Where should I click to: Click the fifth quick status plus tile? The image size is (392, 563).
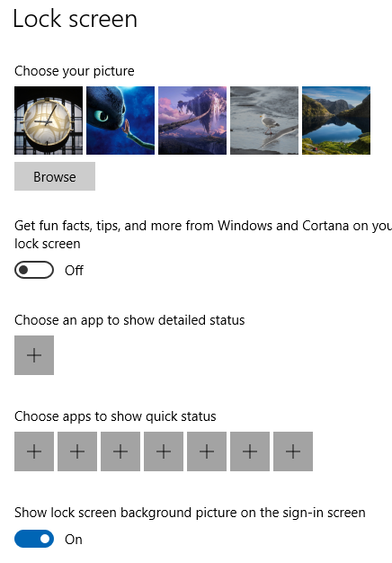(x=207, y=451)
